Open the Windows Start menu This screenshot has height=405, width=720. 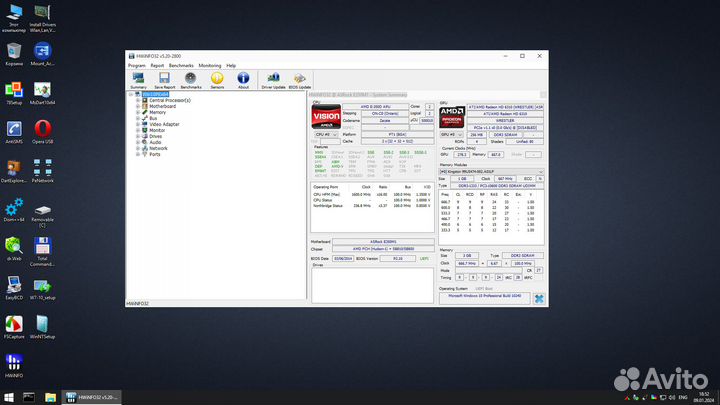click(x=9, y=397)
